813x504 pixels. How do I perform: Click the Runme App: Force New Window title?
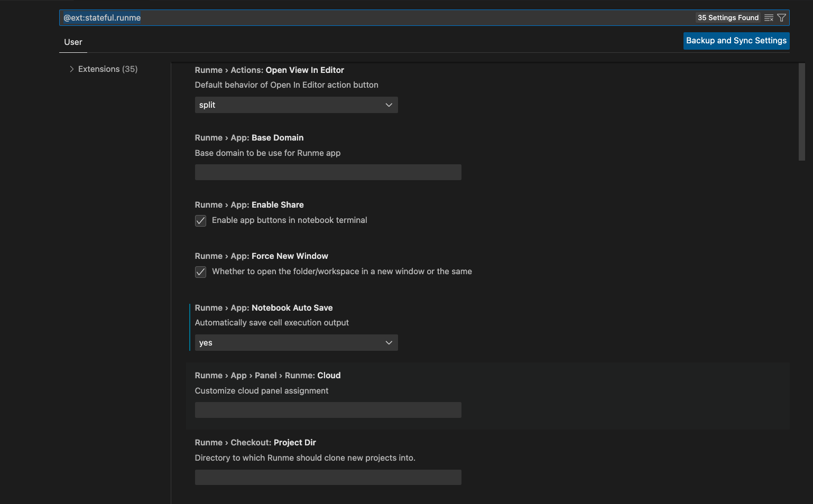pyautogui.click(x=261, y=256)
